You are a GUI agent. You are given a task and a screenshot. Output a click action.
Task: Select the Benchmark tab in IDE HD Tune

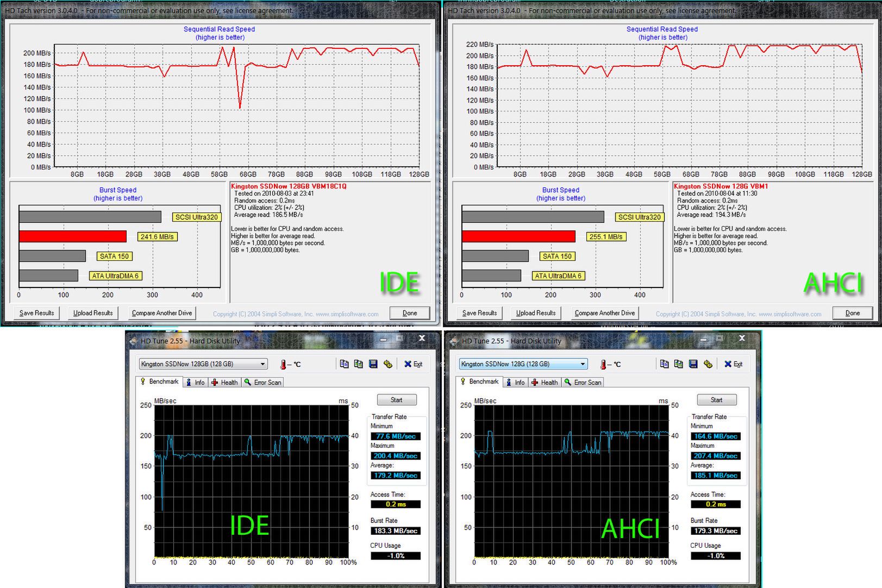tap(159, 381)
